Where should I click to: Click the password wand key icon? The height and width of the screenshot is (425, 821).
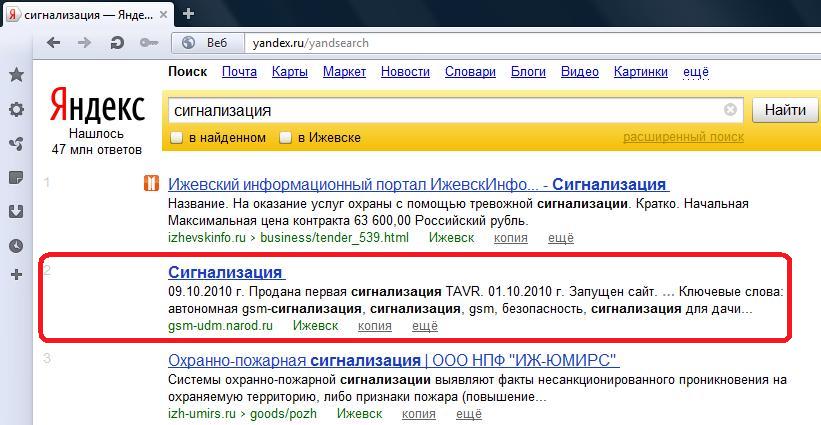148,43
